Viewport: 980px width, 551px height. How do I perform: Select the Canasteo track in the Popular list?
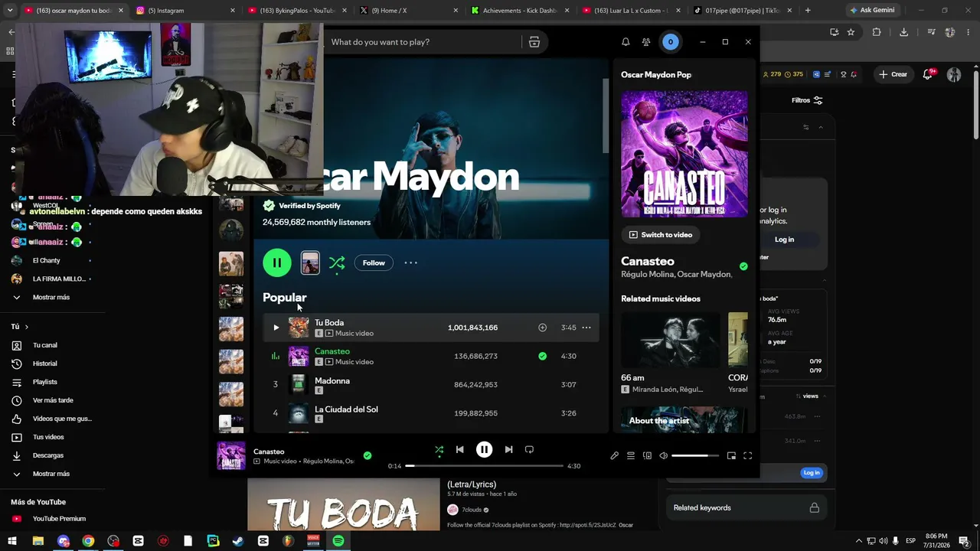pos(431,356)
